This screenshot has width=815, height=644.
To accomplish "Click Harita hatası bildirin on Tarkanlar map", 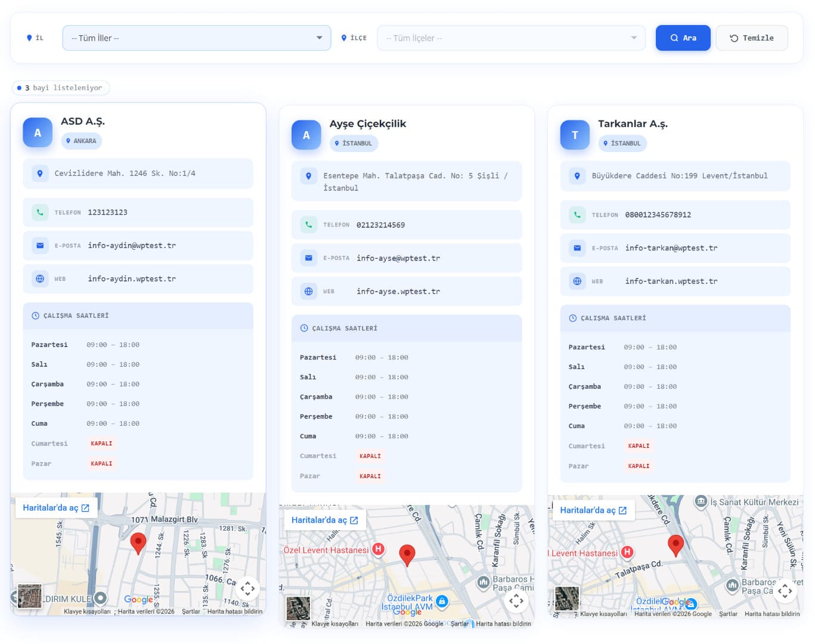I will 772,614.
